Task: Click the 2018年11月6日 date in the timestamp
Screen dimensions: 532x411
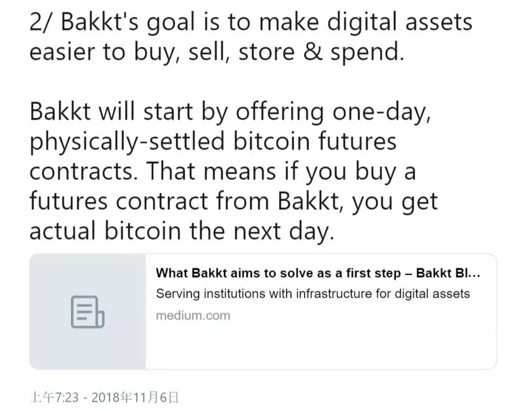Action: tap(135, 397)
